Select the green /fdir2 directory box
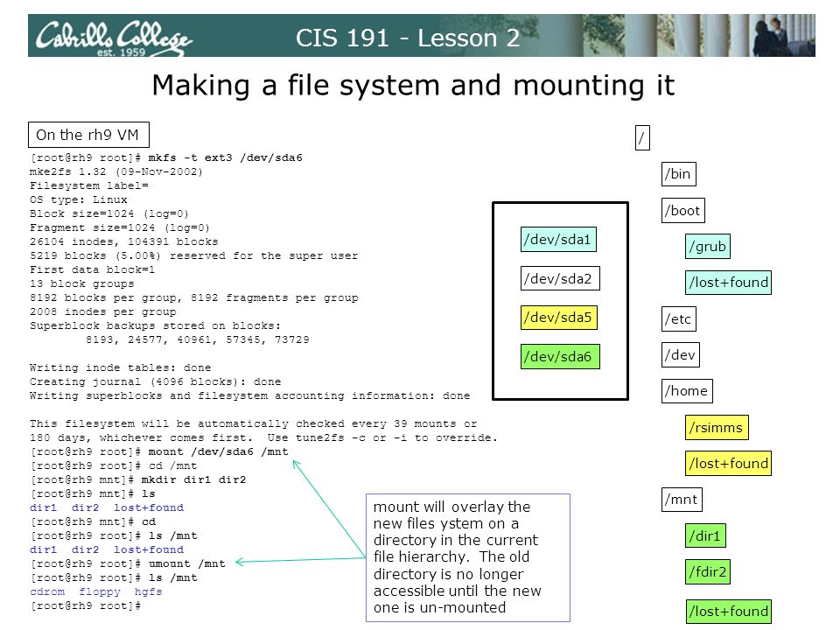 click(x=708, y=572)
